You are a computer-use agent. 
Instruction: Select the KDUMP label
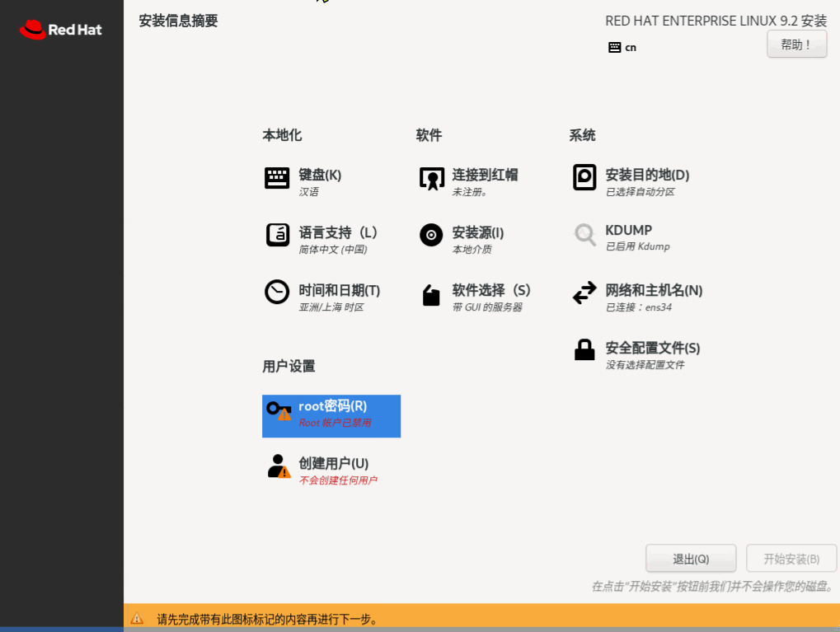(628, 231)
